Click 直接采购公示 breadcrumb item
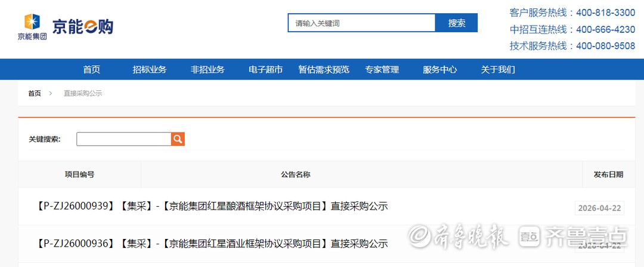This screenshot has width=644, height=267. (x=83, y=94)
